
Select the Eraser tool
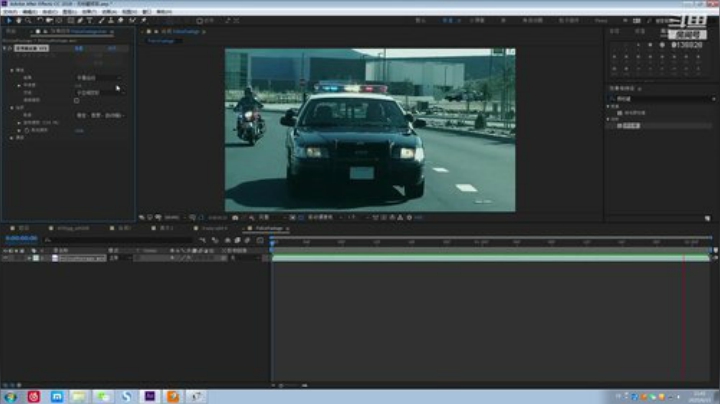tap(120, 21)
